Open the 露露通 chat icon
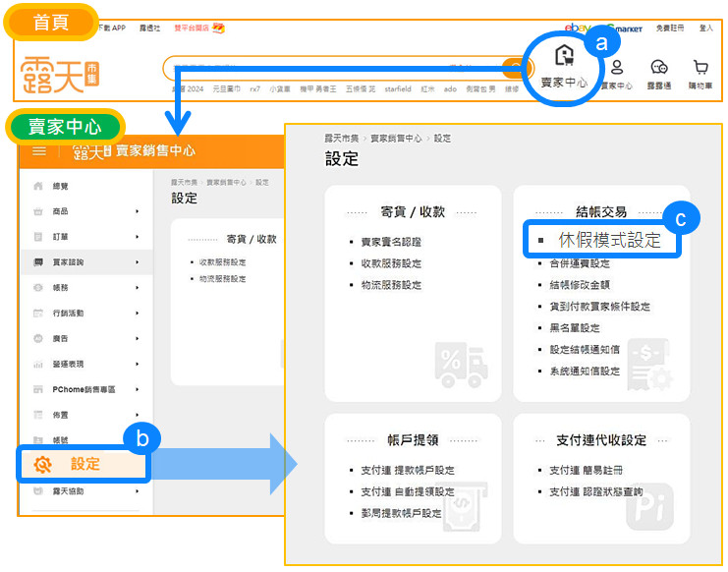Screen dimensions: 728x572 point(658,68)
